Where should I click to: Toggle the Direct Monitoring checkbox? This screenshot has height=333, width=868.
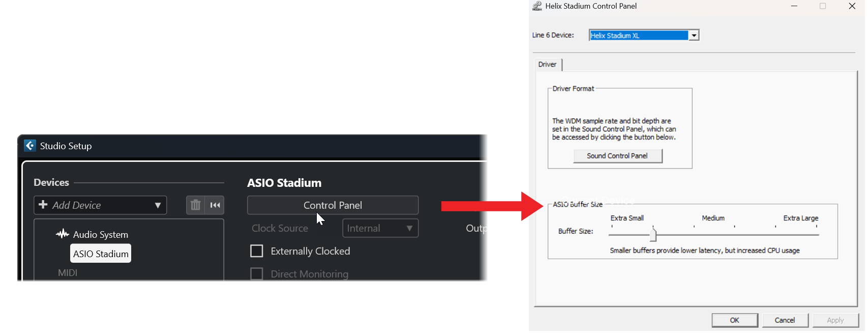257,273
